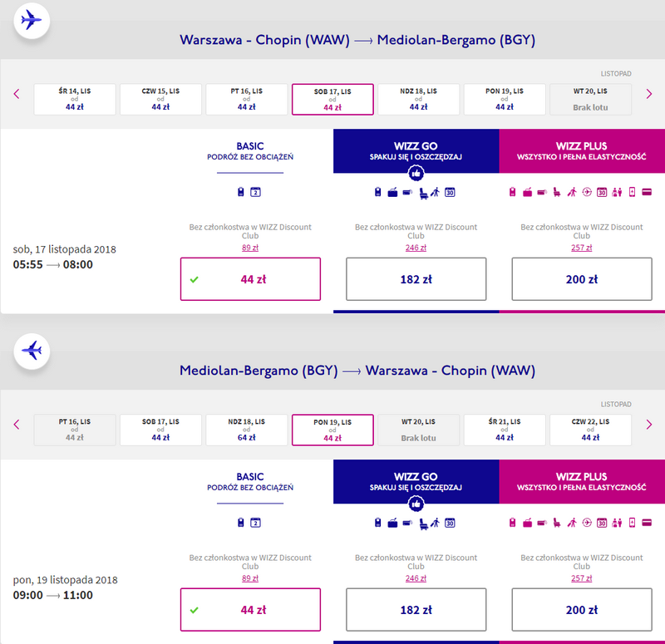Screen dimensions: 665x644
Task: Select Basic 44 zł fare for return flight
Action: (x=250, y=610)
